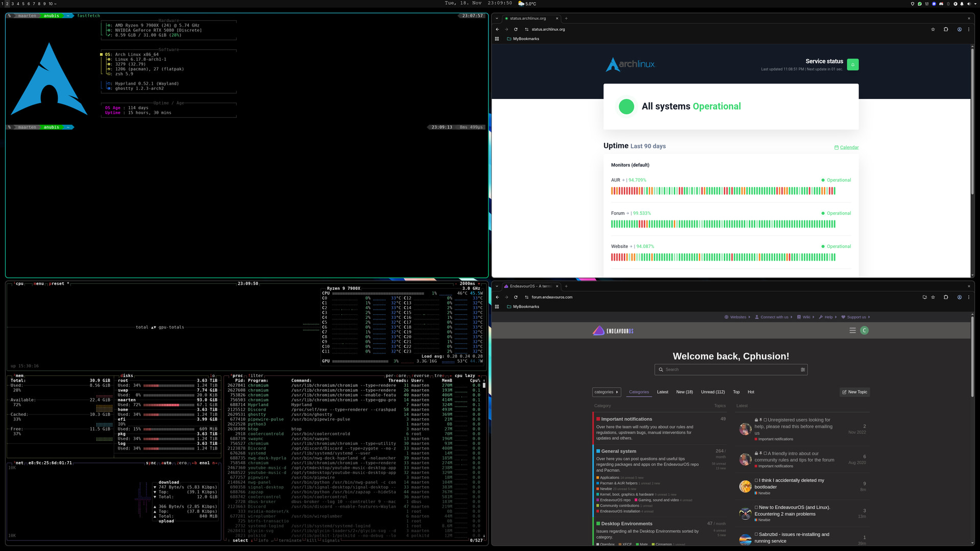Expand the Help menu in forum top bar
Viewport: 980px width, 551px height.
click(827, 317)
